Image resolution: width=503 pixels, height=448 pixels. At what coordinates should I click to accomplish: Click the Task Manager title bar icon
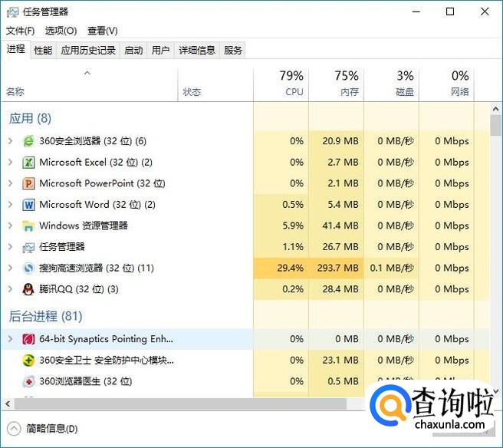(13, 12)
